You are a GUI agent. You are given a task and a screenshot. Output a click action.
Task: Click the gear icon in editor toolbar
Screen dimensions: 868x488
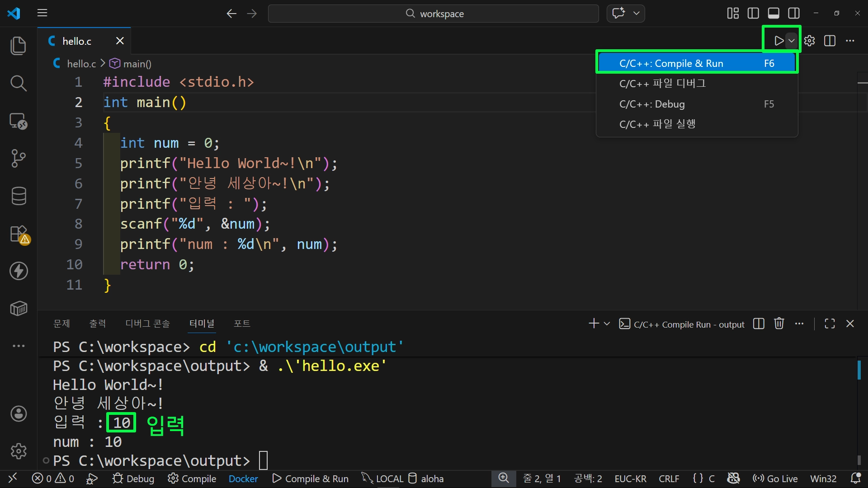(809, 41)
